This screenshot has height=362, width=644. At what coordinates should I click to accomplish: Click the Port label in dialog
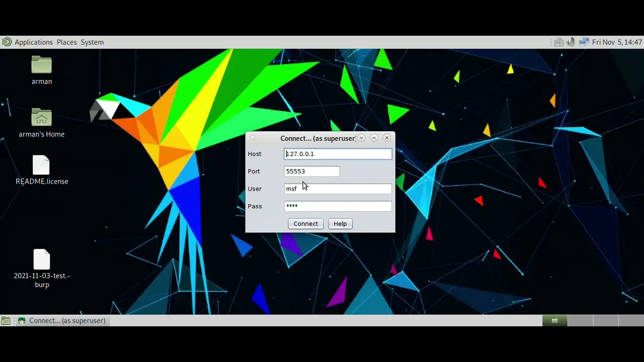point(254,171)
